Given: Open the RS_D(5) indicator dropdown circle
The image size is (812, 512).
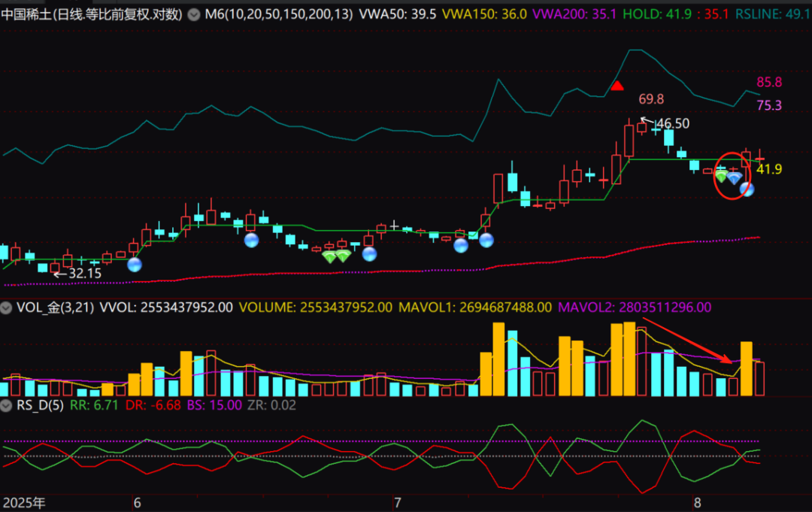Looking at the screenshot, I should coord(6,405).
